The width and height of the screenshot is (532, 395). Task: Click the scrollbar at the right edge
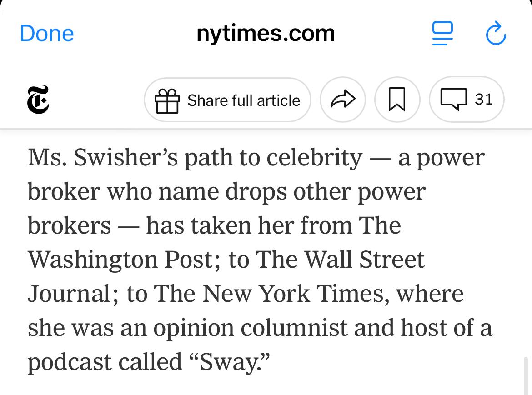pyautogui.click(x=526, y=375)
